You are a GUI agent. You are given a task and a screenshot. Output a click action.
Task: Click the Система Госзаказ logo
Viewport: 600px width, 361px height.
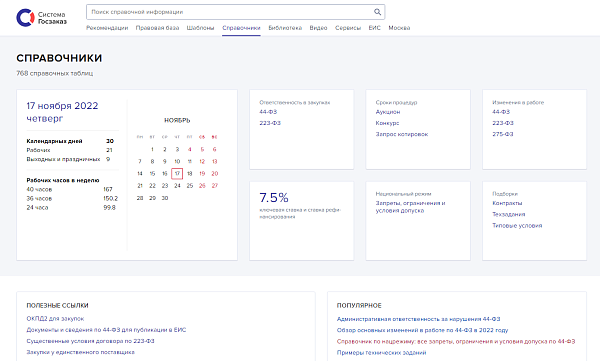41,18
